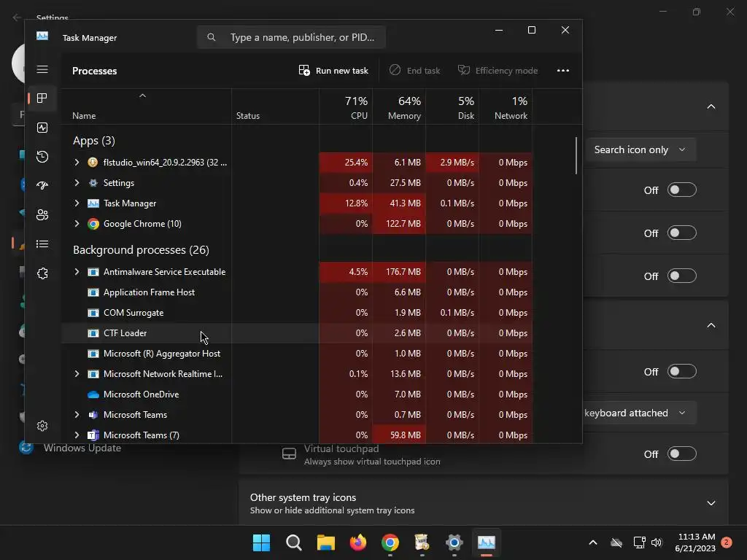Toggle the first Off switch below Search dropdown
The height and width of the screenshot is (560, 747).
682,190
